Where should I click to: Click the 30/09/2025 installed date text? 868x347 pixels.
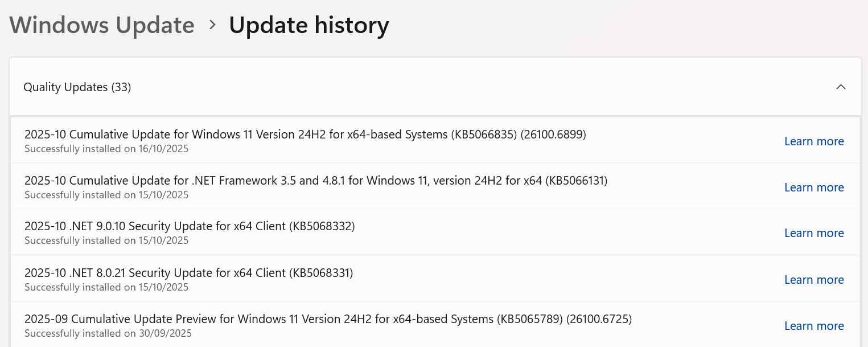point(108,333)
